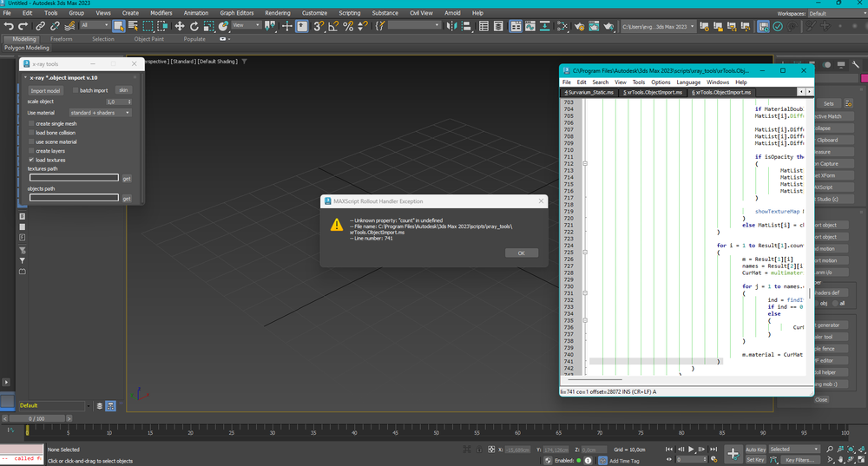Image resolution: width=868 pixels, height=466 pixels.
Task: Switch to the Survarium_Static.ms tab
Action: (x=589, y=92)
